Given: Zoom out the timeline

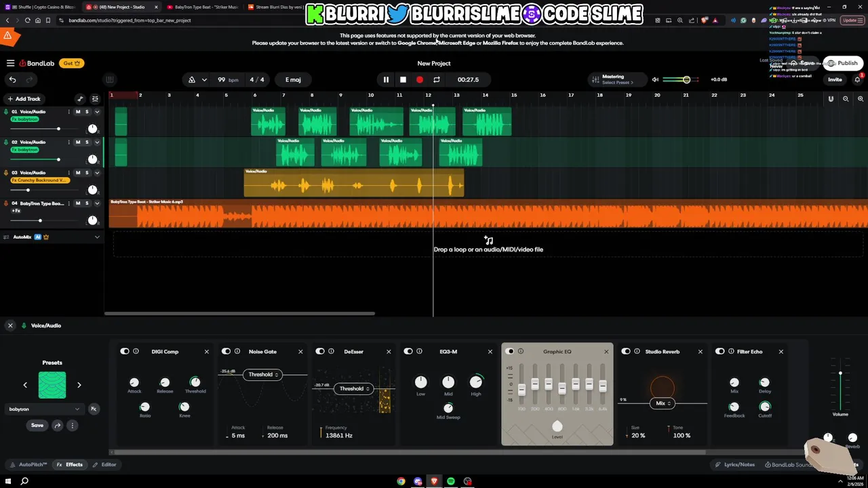Looking at the screenshot, I should 846,99.
